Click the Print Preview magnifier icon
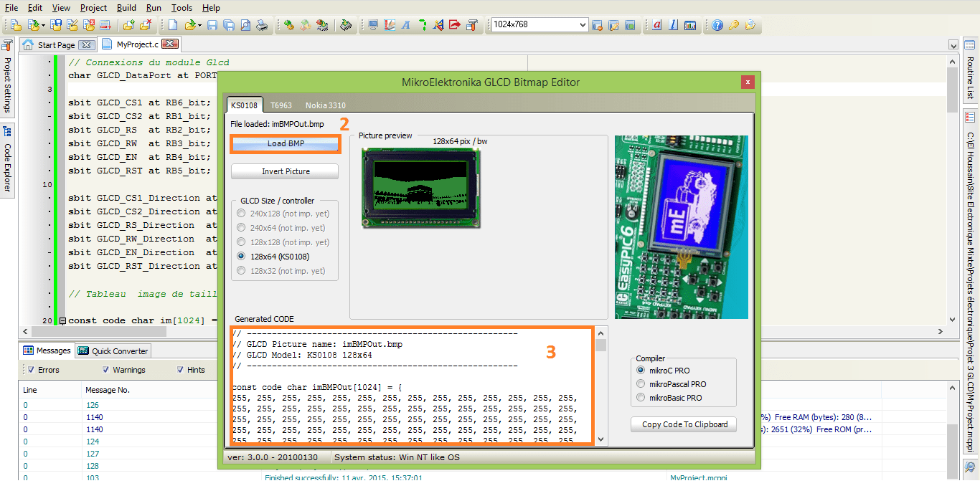 pyautogui.click(x=245, y=25)
